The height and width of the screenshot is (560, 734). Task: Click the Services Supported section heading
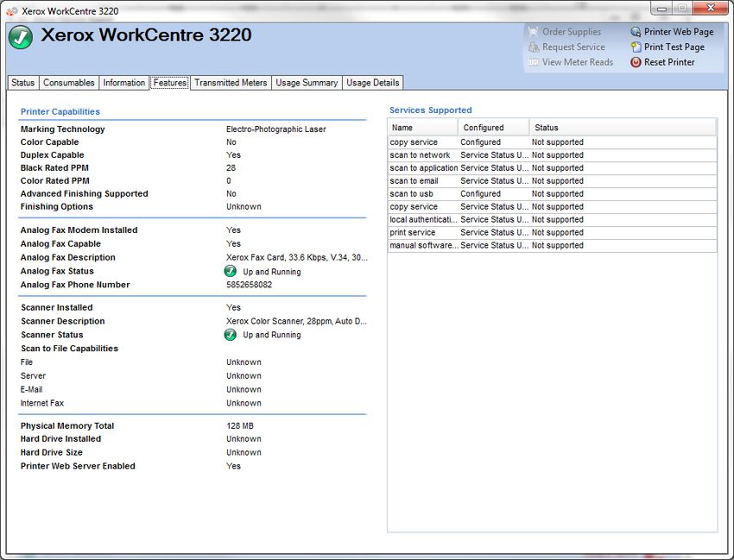point(431,110)
